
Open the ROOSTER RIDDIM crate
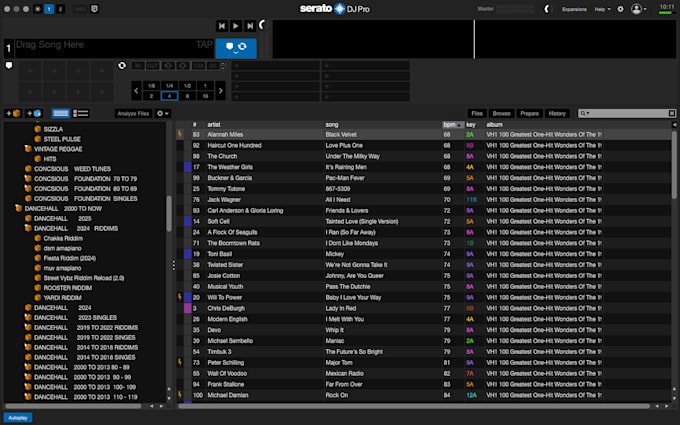pos(68,288)
